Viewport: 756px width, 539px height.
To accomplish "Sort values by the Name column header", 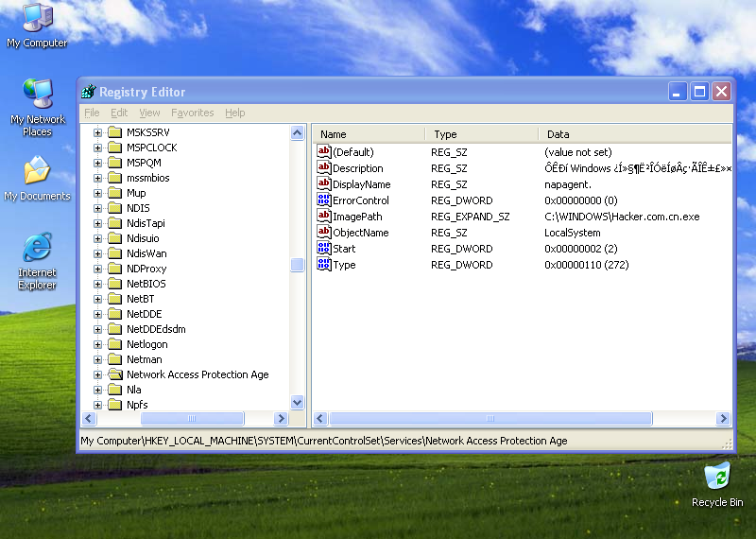I will [369, 134].
